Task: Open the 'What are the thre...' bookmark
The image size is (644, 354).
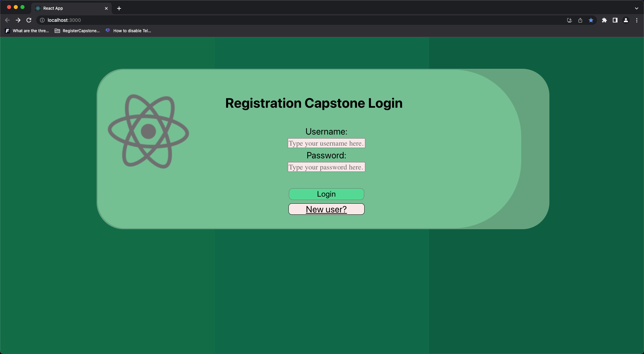Action: tap(27, 31)
